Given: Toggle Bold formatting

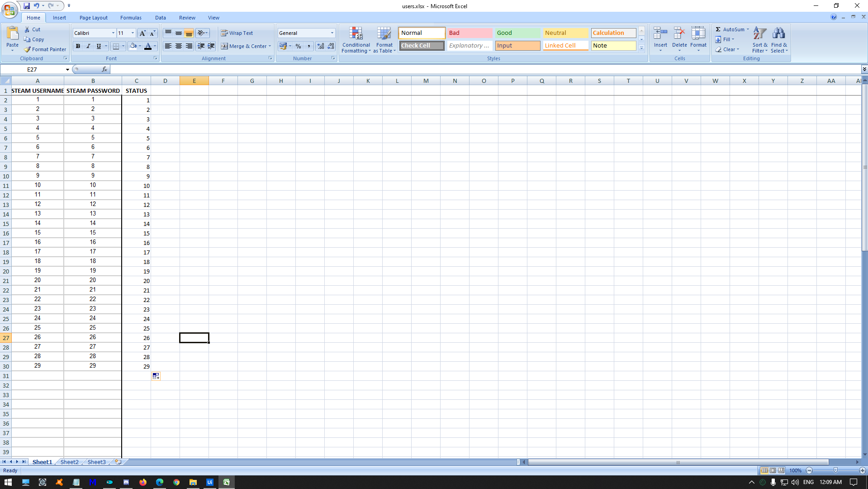Looking at the screenshot, I should point(78,46).
